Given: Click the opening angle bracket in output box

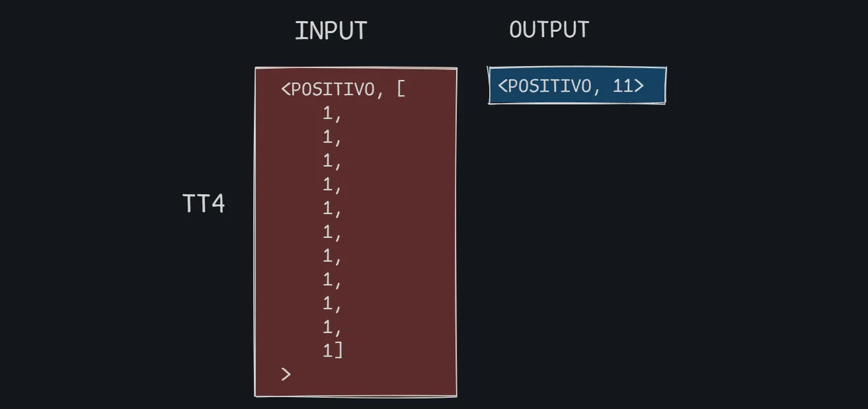Looking at the screenshot, I should coord(502,86).
